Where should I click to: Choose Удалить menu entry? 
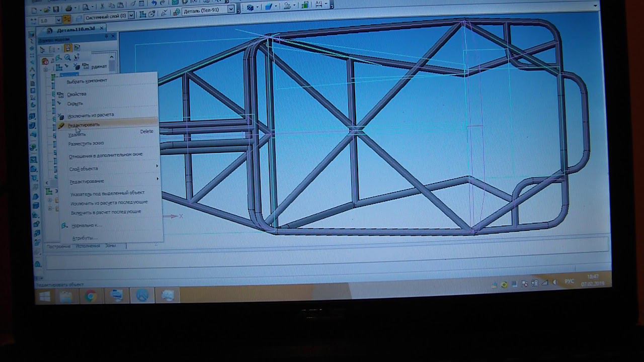pos(77,134)
